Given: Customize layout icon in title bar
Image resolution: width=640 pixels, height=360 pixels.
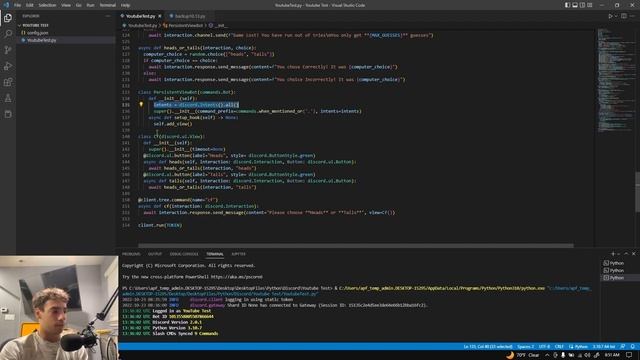Looking at the screenshot, I should [x=590, y=5].
